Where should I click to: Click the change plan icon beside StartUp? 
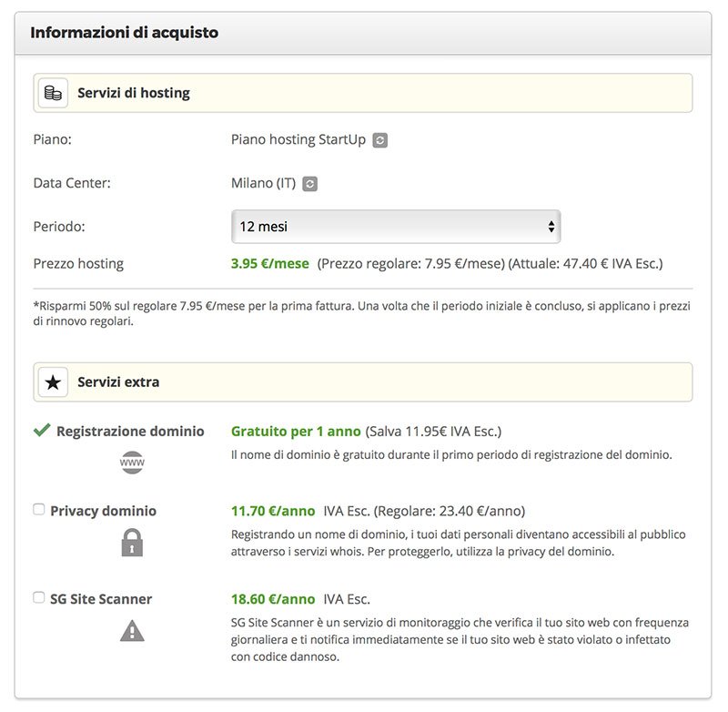(x=379, y=140)
